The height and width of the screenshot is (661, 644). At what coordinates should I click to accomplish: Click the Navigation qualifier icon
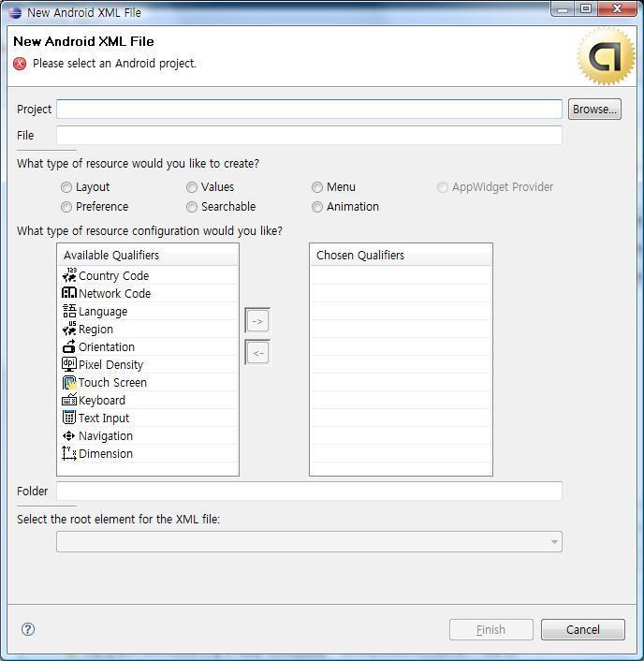click(69, 435)
